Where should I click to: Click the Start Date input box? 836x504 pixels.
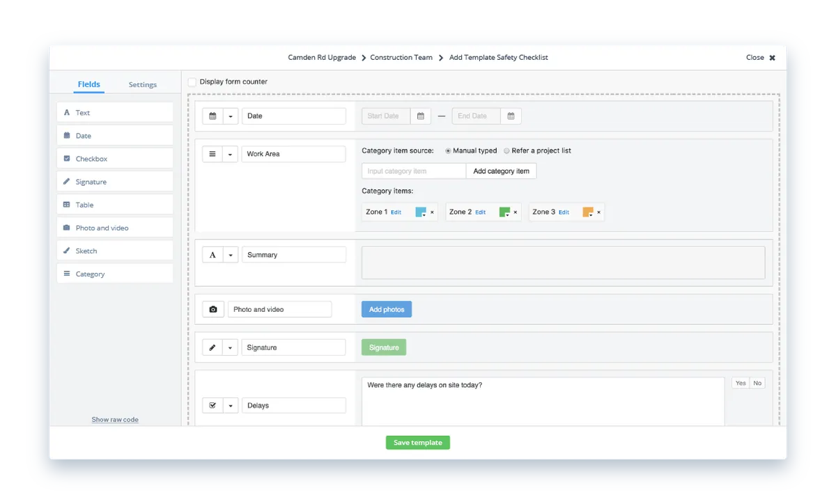386,116
